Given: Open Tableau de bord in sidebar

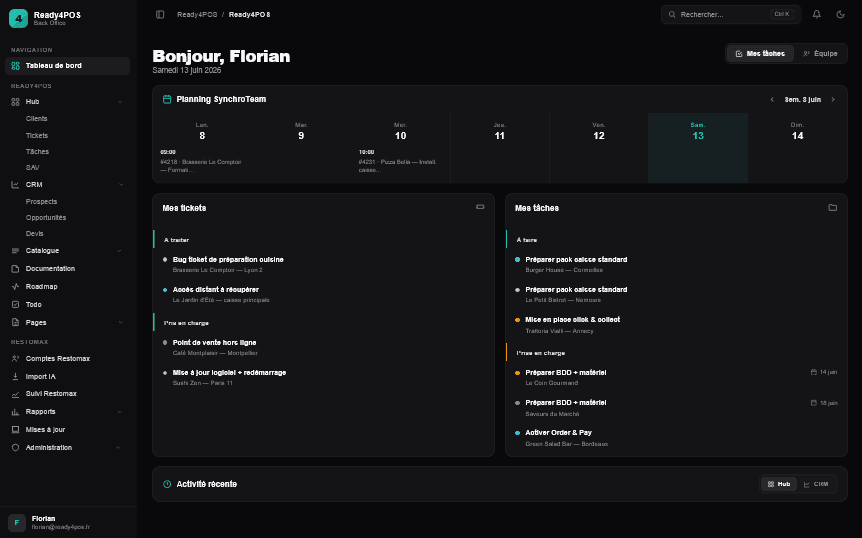Looking at the screenshot, I should coord(68,65).
